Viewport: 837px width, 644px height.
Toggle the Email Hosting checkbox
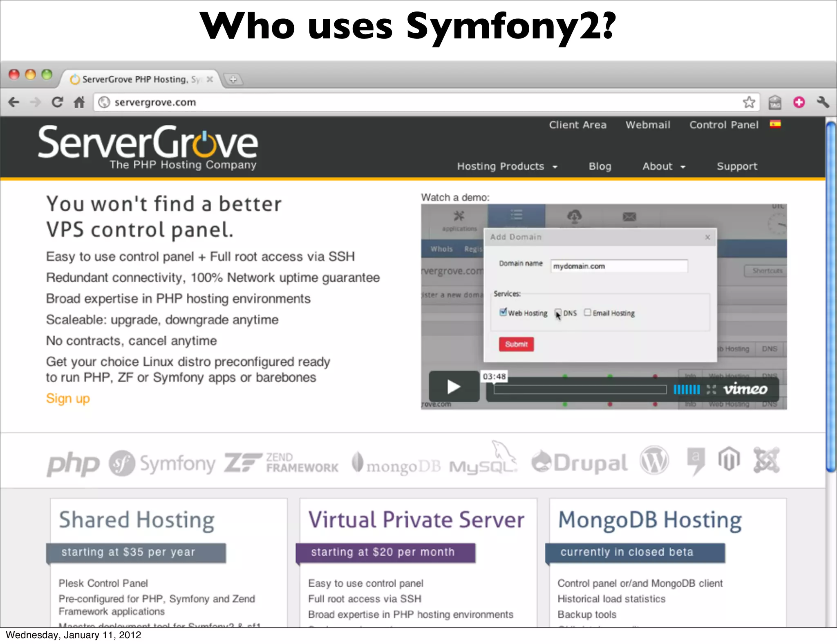587,313
